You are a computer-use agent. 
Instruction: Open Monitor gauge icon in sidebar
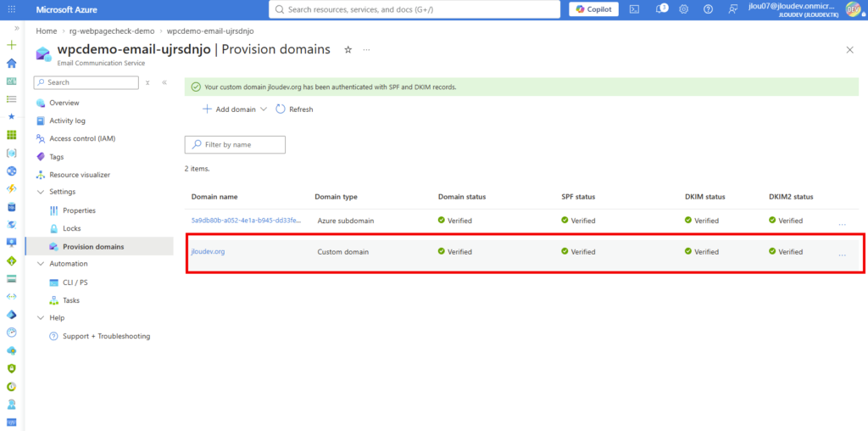coord(11,333)
